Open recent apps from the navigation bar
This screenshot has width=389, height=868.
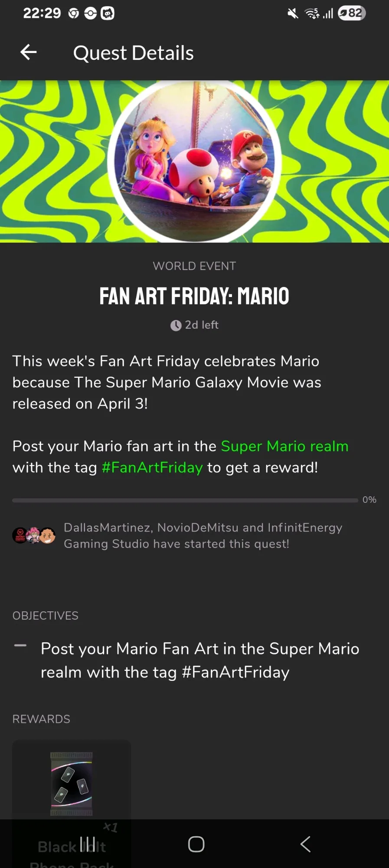[x=87, y=844]
